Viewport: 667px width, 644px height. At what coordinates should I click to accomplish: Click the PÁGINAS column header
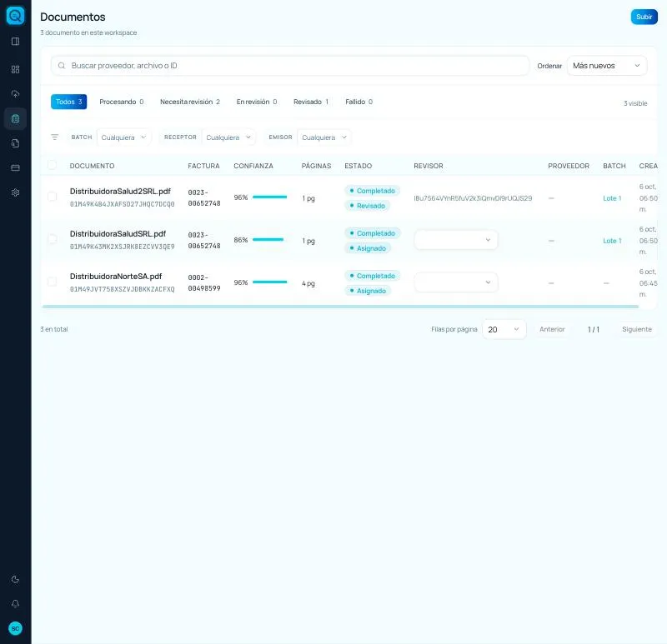[x=316, y=166]
